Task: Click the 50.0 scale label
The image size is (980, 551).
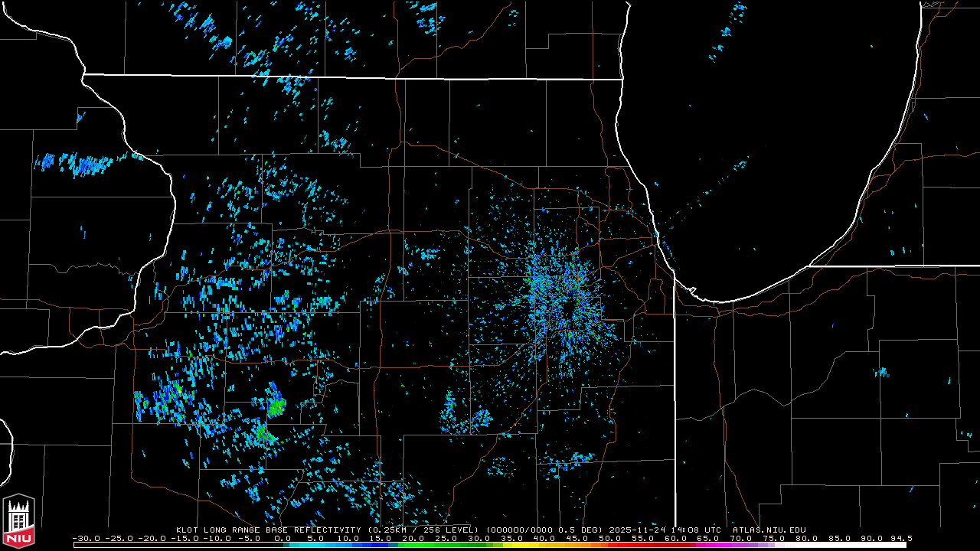Action: pos(611,538)
